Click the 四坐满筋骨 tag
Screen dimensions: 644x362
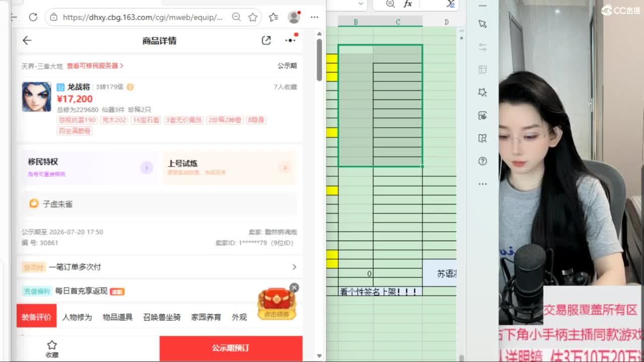pos(74,131)
